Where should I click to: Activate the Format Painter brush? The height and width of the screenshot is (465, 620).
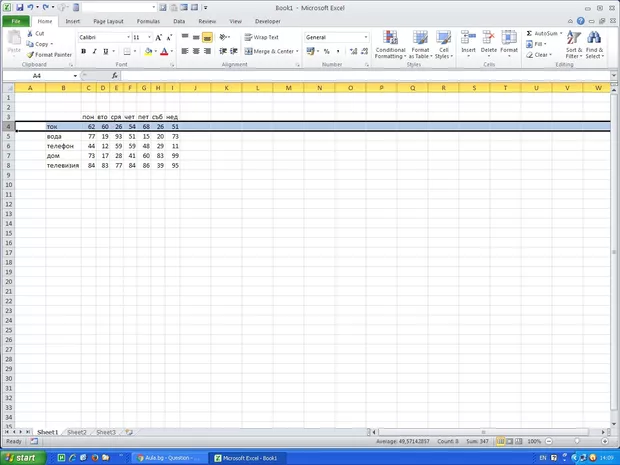pyautogui.click(x=30, y=55)
